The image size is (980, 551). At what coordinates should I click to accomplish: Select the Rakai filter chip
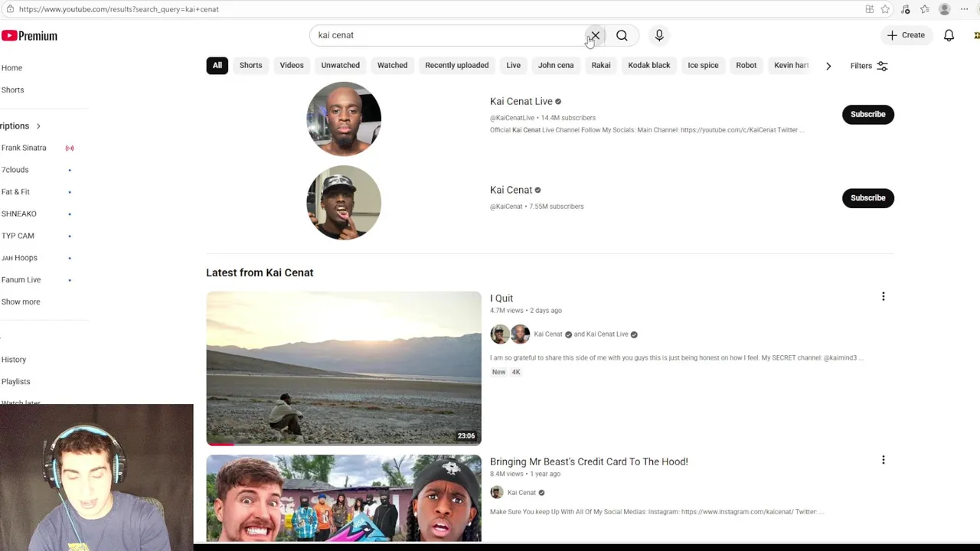[601, 65]
